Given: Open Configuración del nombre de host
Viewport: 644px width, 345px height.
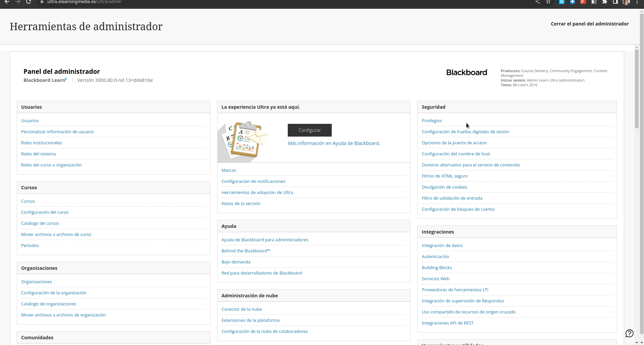Looking at the screenshot, I should (456, 154).
